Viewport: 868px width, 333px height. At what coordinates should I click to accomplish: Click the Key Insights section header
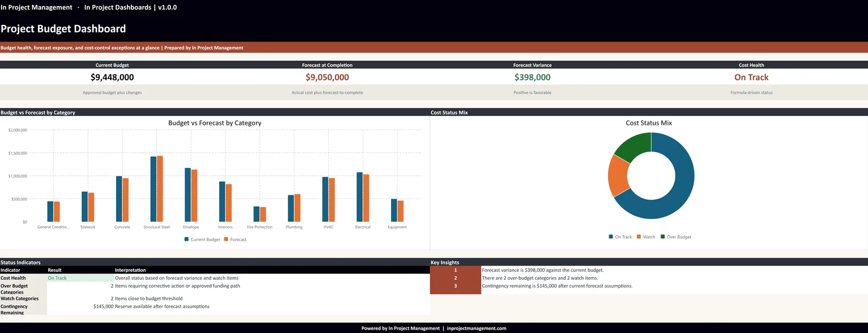(x=445, y=262)
